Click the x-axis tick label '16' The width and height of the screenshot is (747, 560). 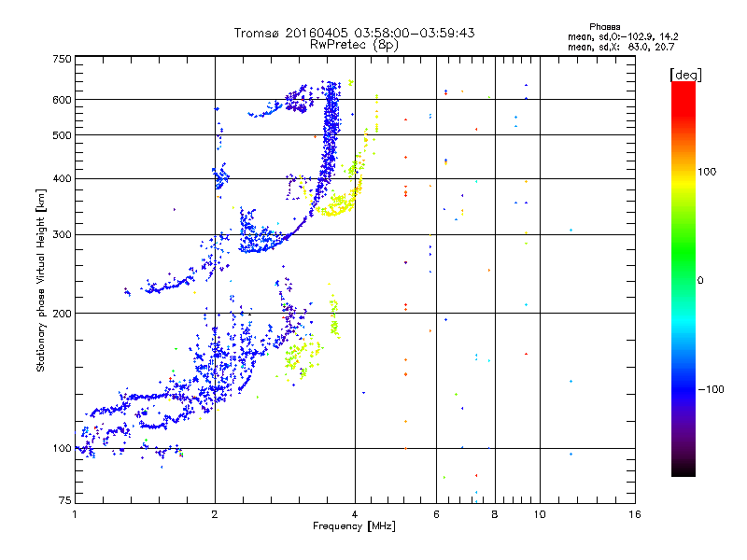click(x=635, y=514)
